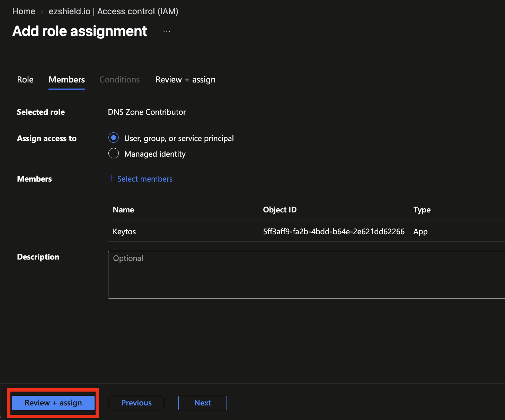Click the blue Review + assign button
Screen dimensions: 505x420
pyautogui.click(x=53, y=403)
